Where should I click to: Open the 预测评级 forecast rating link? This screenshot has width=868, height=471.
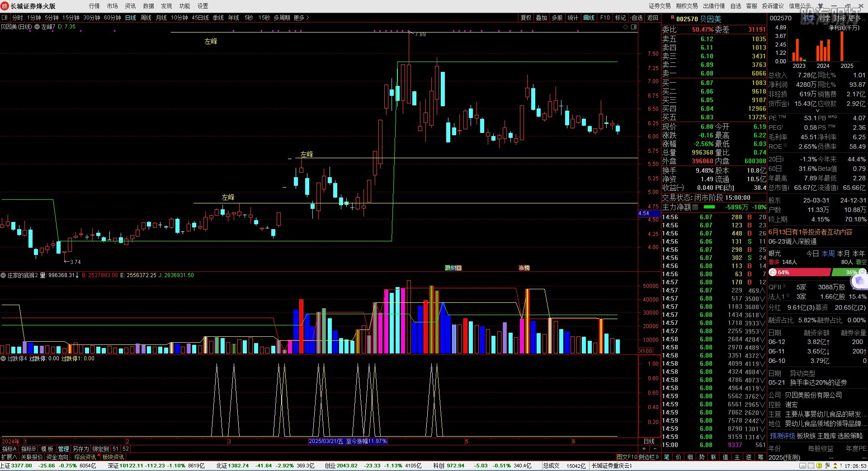click(x=783, y=436)
